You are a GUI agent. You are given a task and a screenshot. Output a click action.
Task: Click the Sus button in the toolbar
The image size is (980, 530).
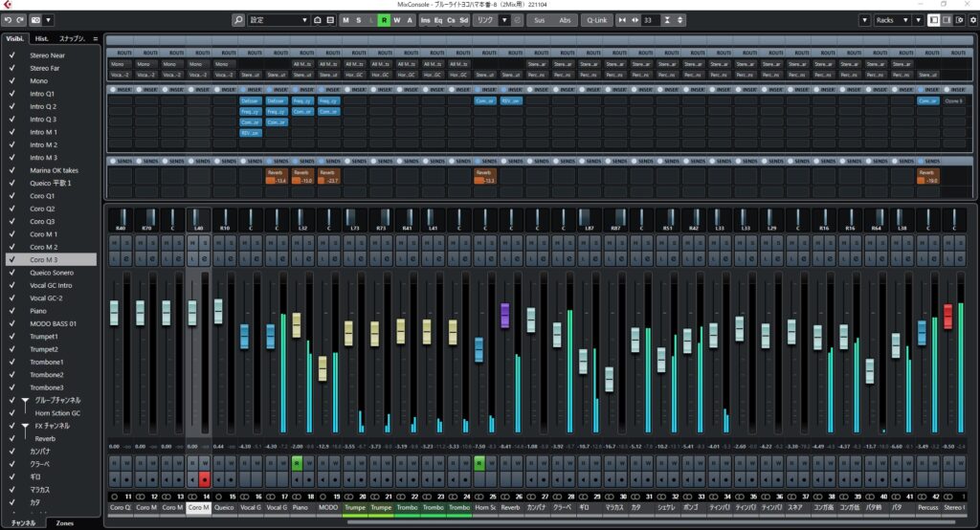tap(540, 19)
